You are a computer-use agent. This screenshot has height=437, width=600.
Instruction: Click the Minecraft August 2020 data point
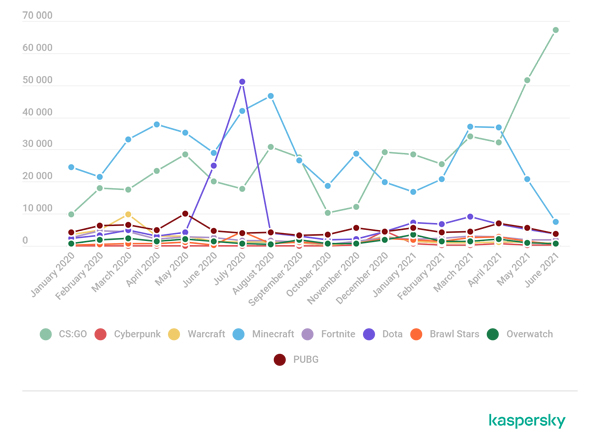tap(271, 96)
